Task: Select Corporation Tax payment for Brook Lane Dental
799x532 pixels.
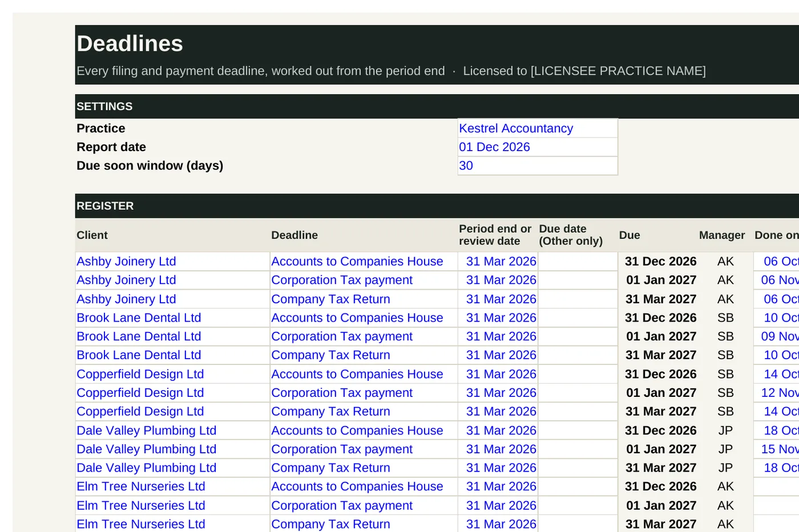Action: (364, 336)
